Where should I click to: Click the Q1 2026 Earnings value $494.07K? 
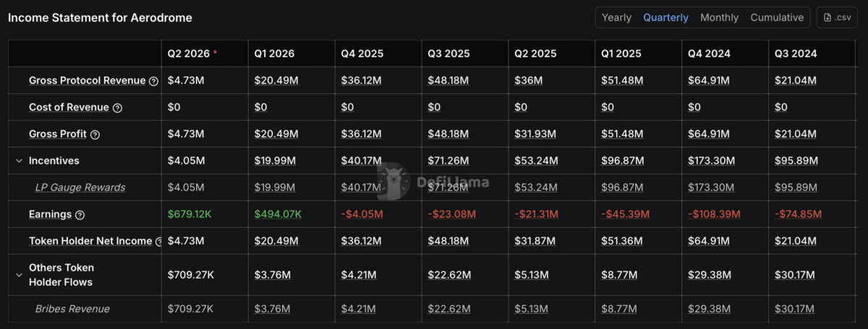coord(278,214)
